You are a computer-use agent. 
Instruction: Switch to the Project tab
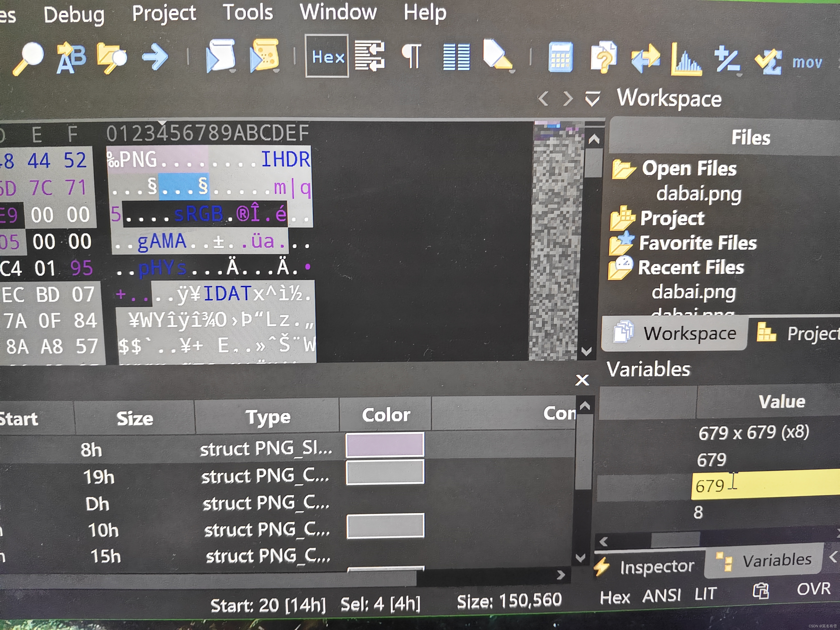pyautogui.click(x=798, y=333)
